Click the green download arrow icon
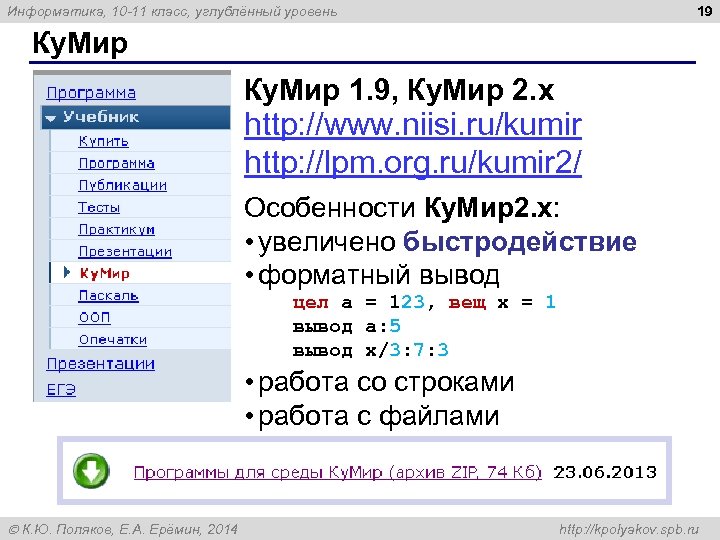This screenshot has height=540, width=720. click(x=91, y=471)
